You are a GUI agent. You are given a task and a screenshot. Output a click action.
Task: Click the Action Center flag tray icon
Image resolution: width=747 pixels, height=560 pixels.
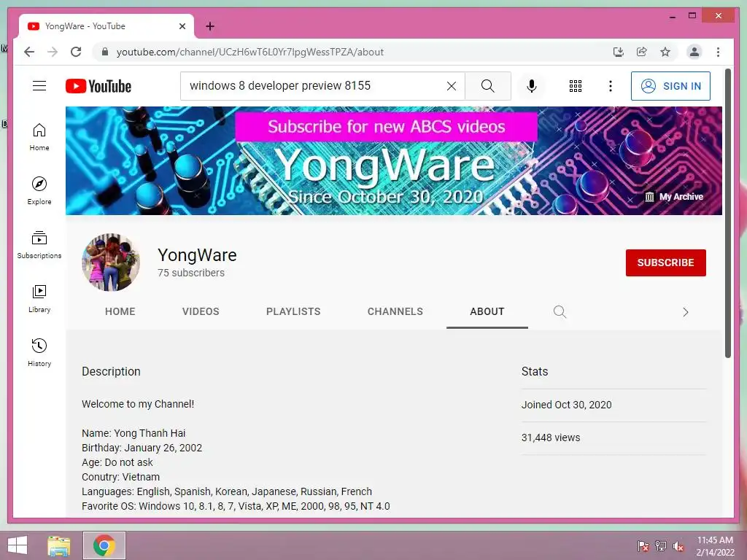point(643,545)
